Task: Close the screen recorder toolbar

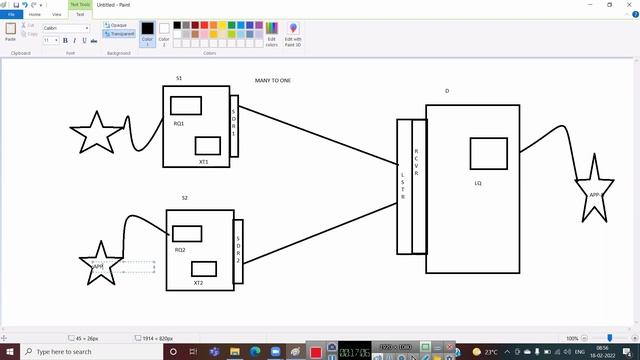Action: (x=450, y=347)
